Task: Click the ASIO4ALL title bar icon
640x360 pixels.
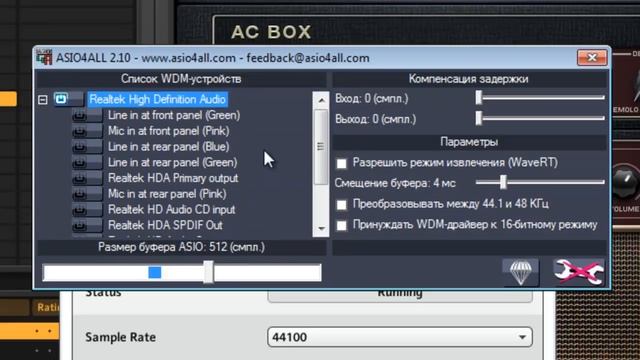Action: point(44,58)
